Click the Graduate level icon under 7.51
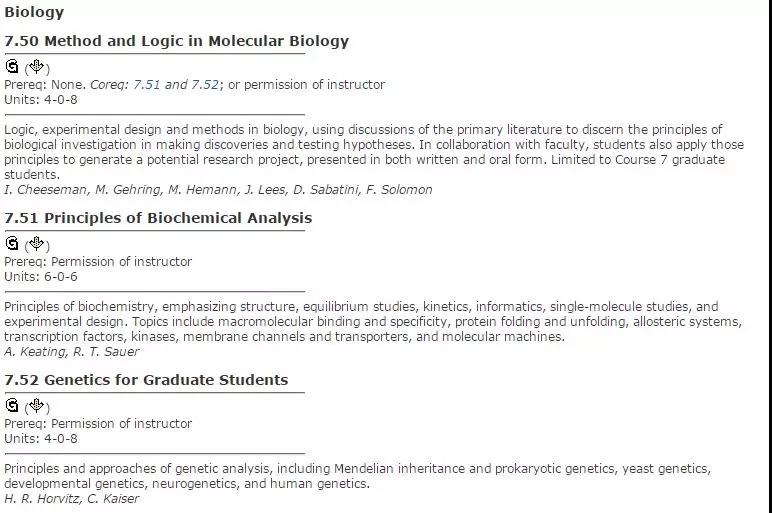Screen dimensions: 772x513 click(12, 243)
